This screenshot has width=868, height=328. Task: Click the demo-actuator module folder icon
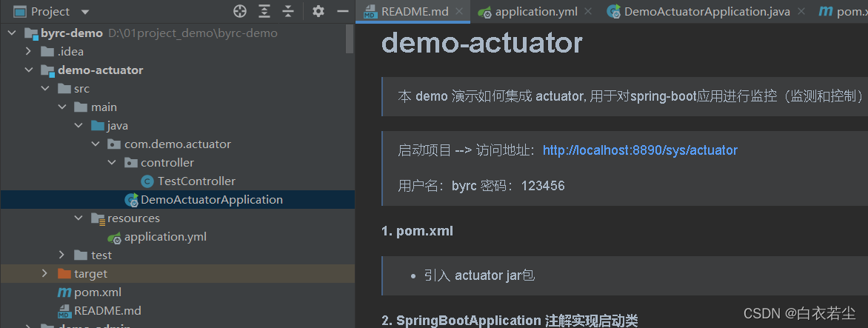pos(47,71)
